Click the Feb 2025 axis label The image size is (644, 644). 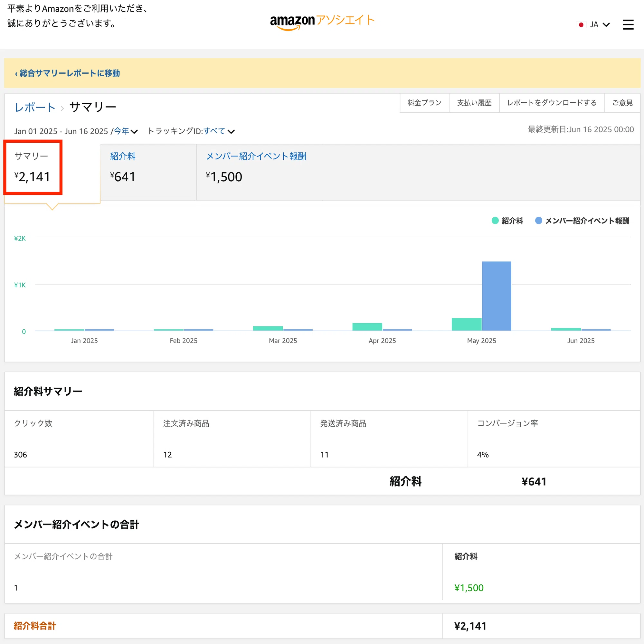point(184,341)
